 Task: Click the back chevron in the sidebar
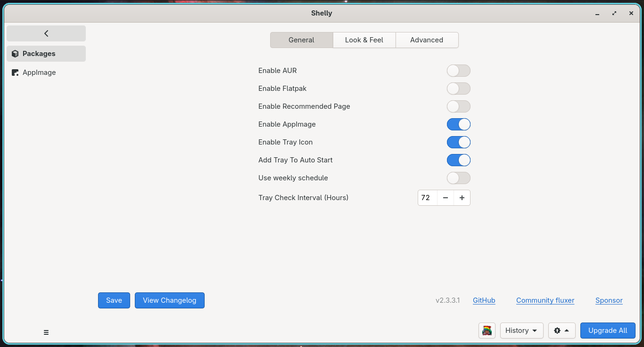pyautogui.click(x=46, y=33)
